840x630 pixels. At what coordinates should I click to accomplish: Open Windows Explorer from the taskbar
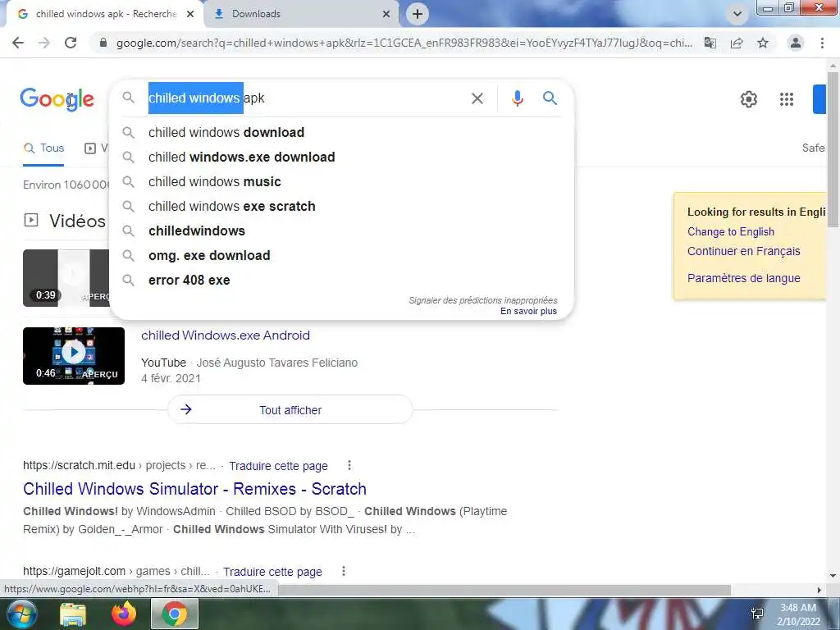(x=73, y=615)
